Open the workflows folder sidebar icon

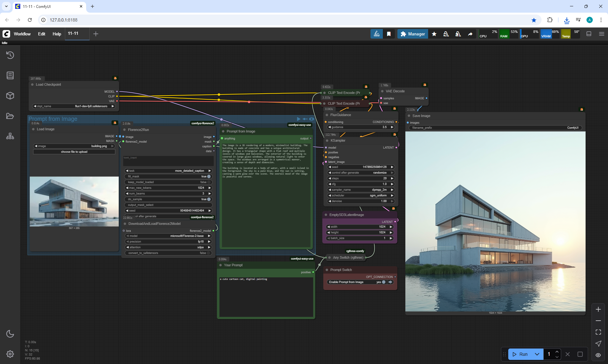pos(10,116)
